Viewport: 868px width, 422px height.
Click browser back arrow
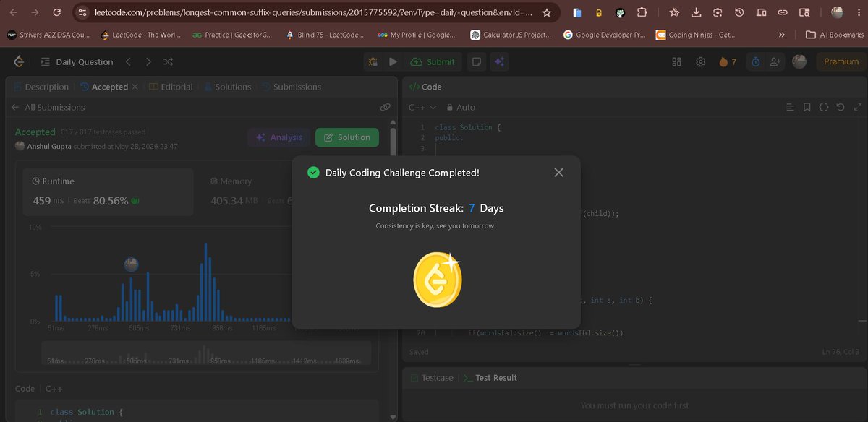click(x=13, y=12)
